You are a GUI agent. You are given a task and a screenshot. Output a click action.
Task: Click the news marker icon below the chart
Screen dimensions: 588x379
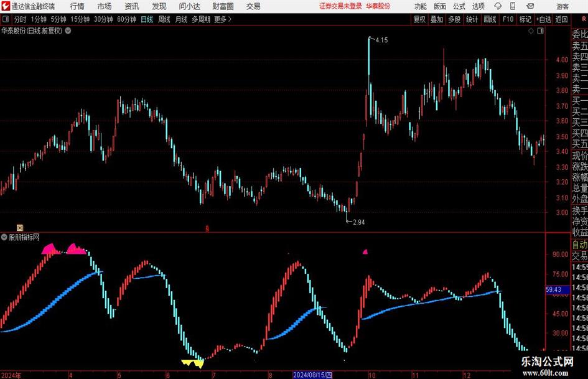coord(20,227)
